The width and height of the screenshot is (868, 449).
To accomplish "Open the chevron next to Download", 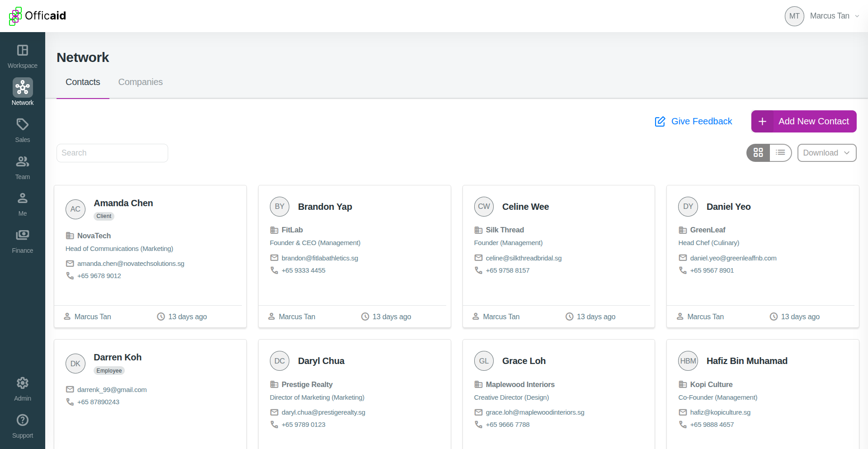I will [847, 153].
